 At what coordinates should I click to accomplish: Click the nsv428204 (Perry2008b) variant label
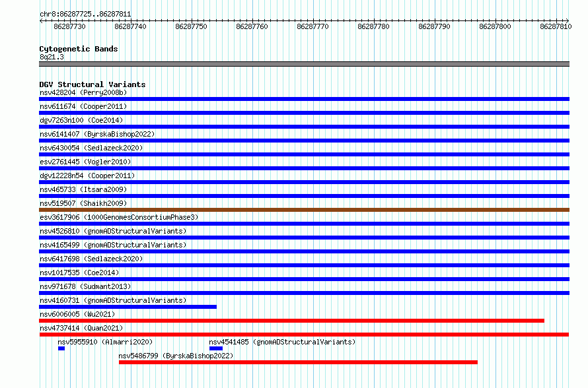[x=83, y=92]
